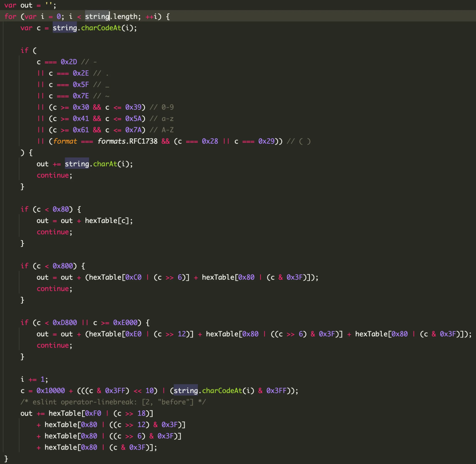Viewport: 476px width, 464px height.
Task: Click the number 10 after the '<<' operator
Action: tap(150, 391)
